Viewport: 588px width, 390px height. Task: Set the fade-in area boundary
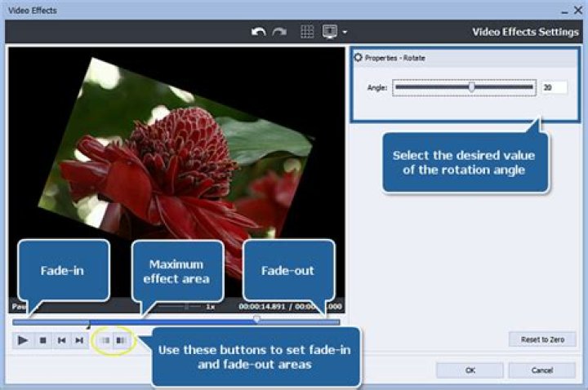104,340
